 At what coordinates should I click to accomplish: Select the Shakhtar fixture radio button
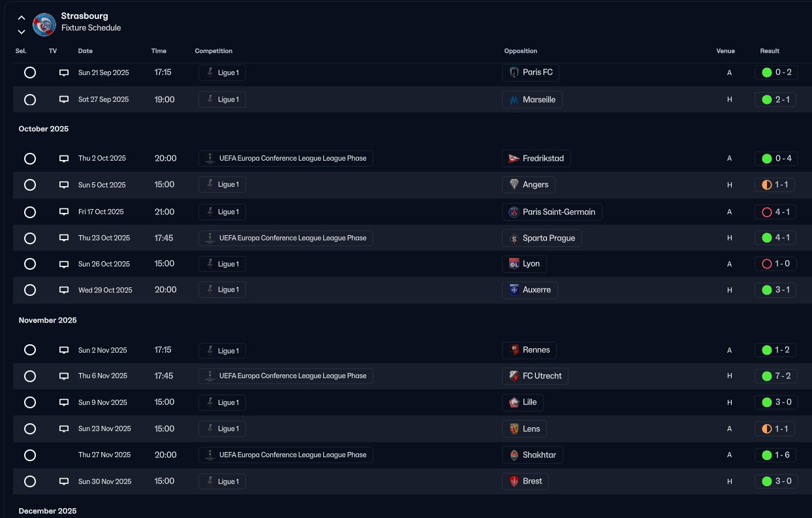point(30,455)
